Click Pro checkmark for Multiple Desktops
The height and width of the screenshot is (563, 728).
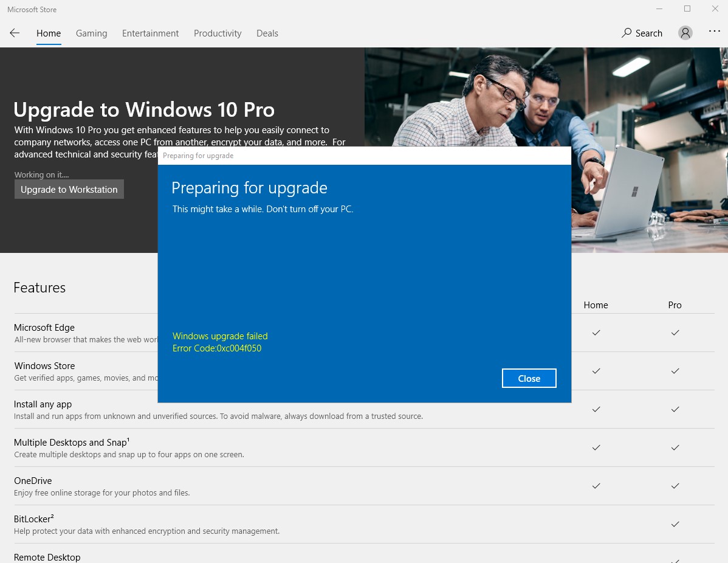click(x=675, y=447)
